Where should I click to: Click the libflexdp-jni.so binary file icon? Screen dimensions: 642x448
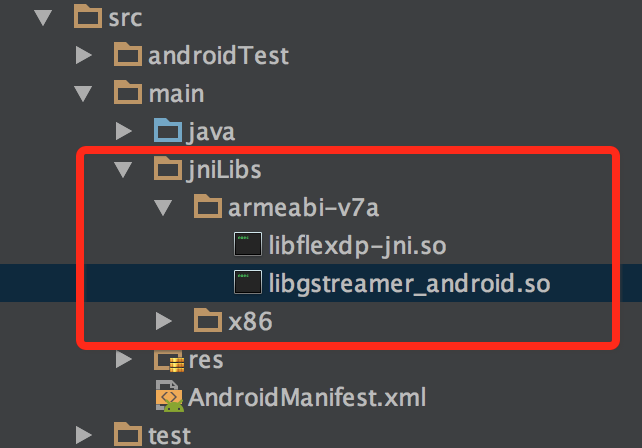click(x=248, y=244)
